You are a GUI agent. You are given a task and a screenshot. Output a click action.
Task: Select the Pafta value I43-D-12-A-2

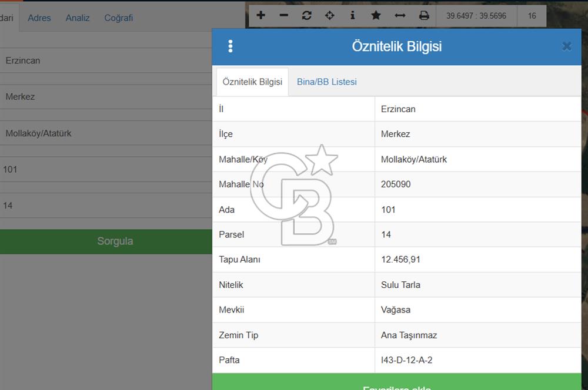tap(406, 360)
